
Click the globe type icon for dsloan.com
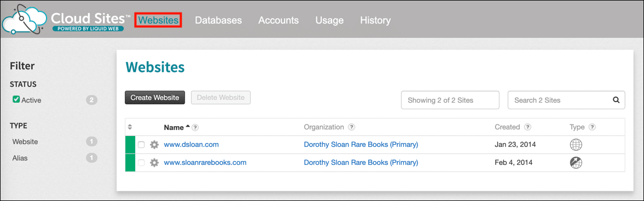[x=576, y=145]
